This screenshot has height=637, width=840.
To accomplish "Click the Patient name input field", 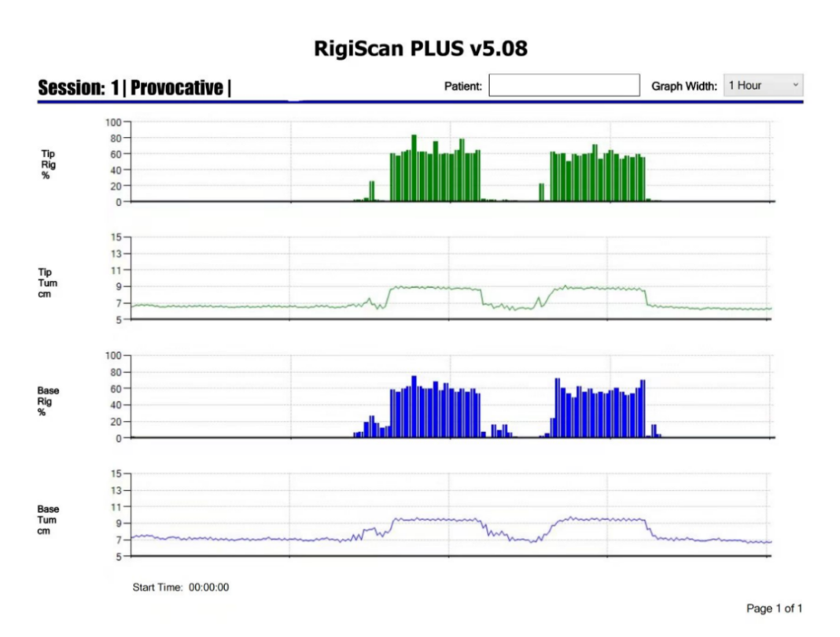I will 564,85.
